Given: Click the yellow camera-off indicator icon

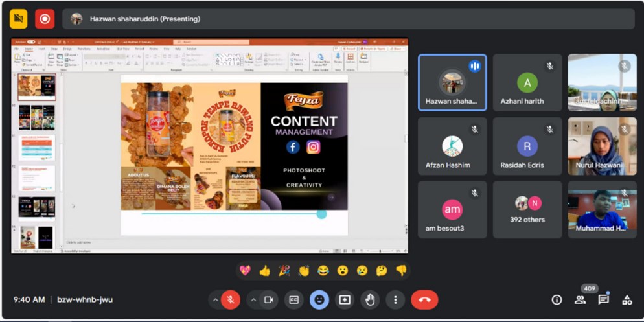Looking at the screenshot, I should tap(19, 19).
